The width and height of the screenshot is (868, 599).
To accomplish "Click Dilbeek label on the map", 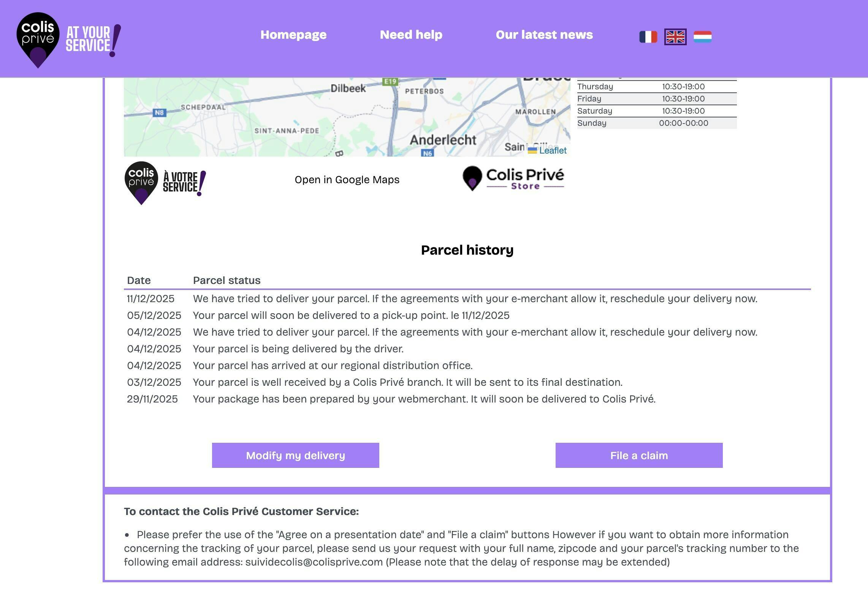I will point(348,89).
